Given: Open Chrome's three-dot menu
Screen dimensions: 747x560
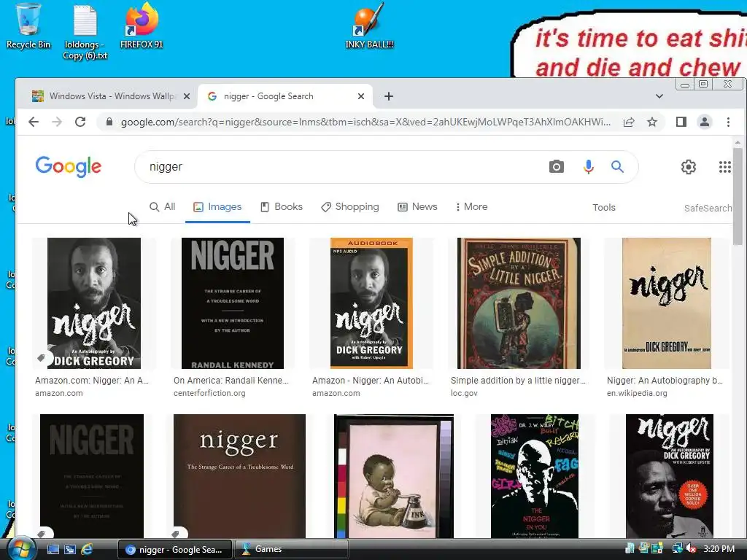Looking at the screenshot, I should (x=728, y=122).
